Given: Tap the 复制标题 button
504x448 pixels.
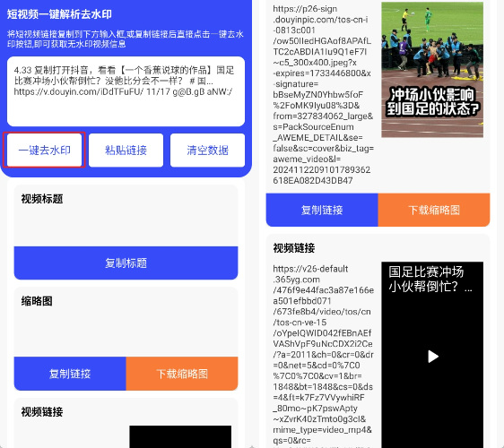Looking at the screenshot, I should (x=126, y=263).
